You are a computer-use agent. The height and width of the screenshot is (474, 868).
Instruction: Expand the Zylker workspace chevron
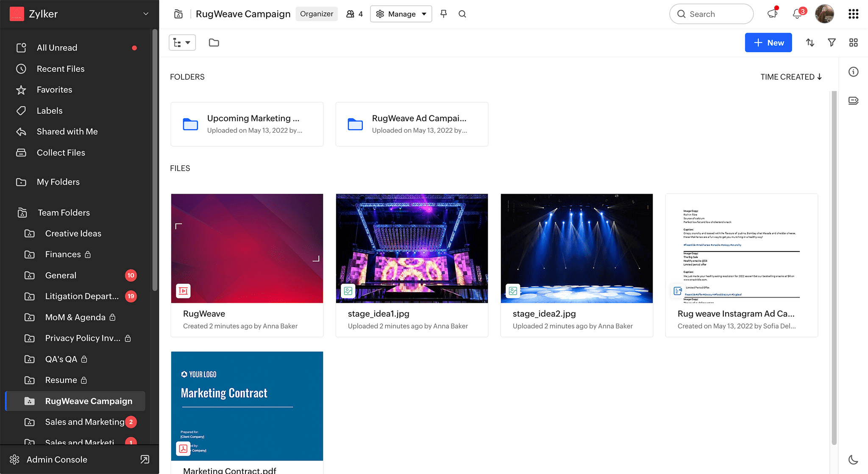pos(146,14)
